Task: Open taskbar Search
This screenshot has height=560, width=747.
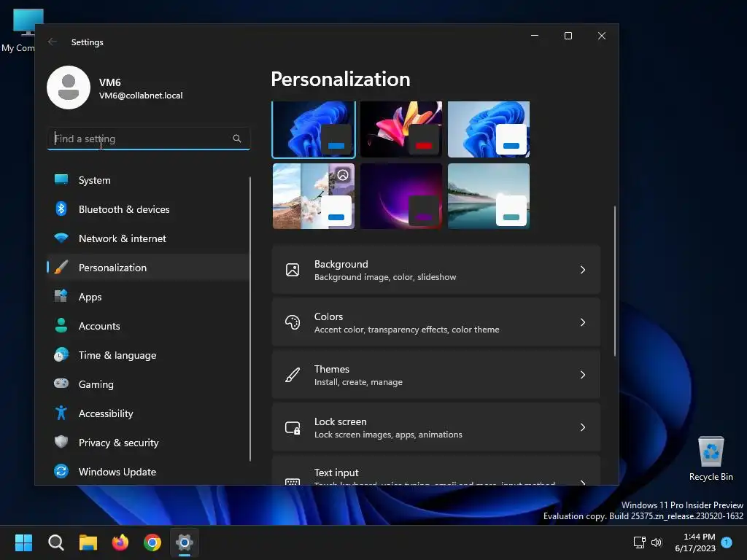Action: coord(55,542)
